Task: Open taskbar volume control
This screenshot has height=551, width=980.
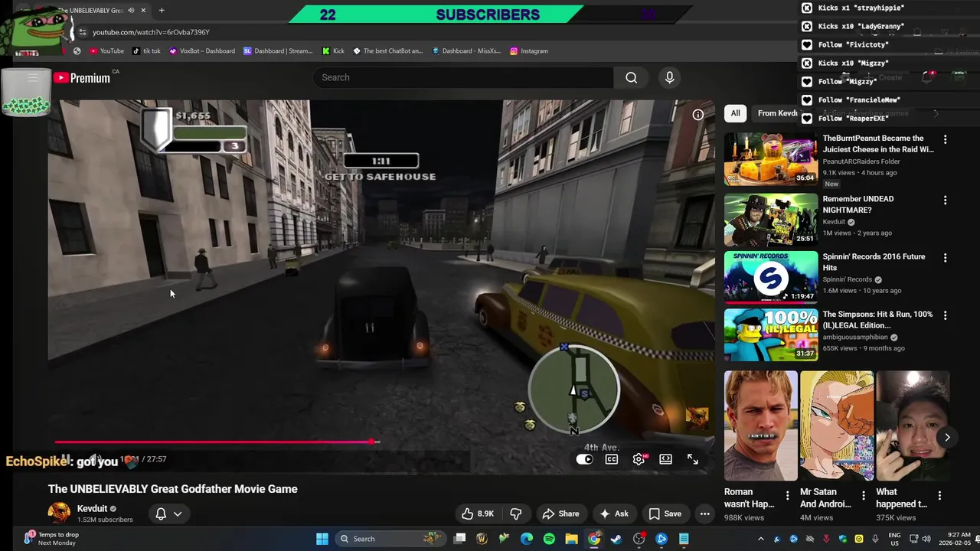Action: click(x=926, y=539)
